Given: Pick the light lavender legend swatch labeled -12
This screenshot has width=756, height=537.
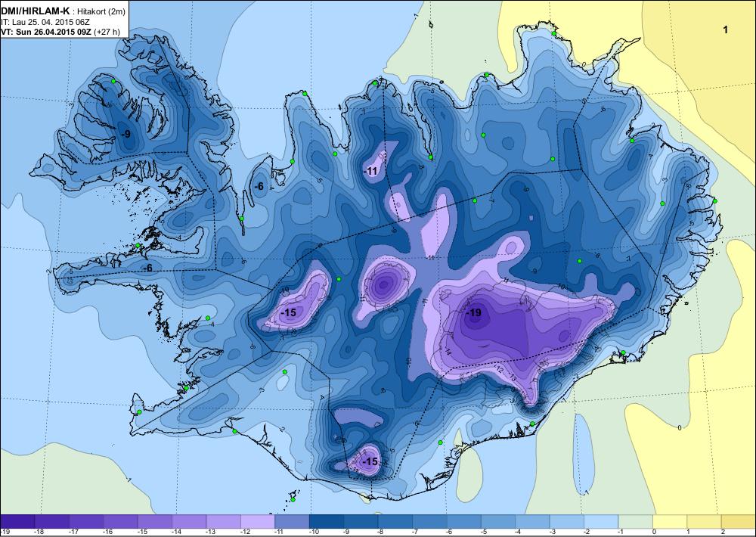Looking at the screenshot, I should pyautogui.click(x=258, y=522).
